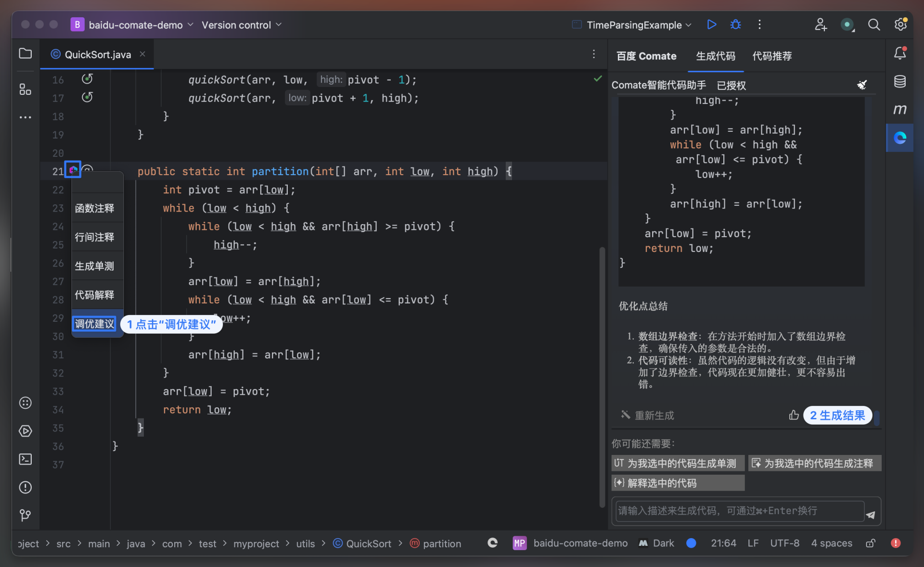Click the Comate prompt input field
The width and height of the screenshot is (924, 567).
click(740, 511)
